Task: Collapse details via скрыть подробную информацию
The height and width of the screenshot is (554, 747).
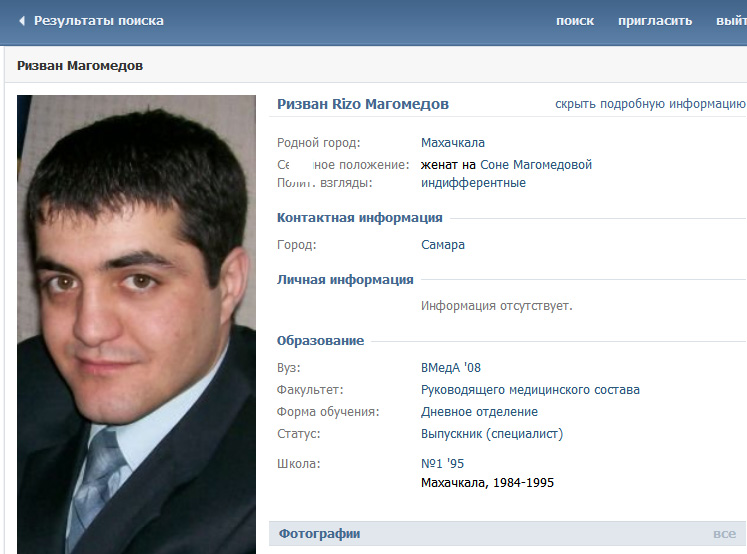Action: 650,104
